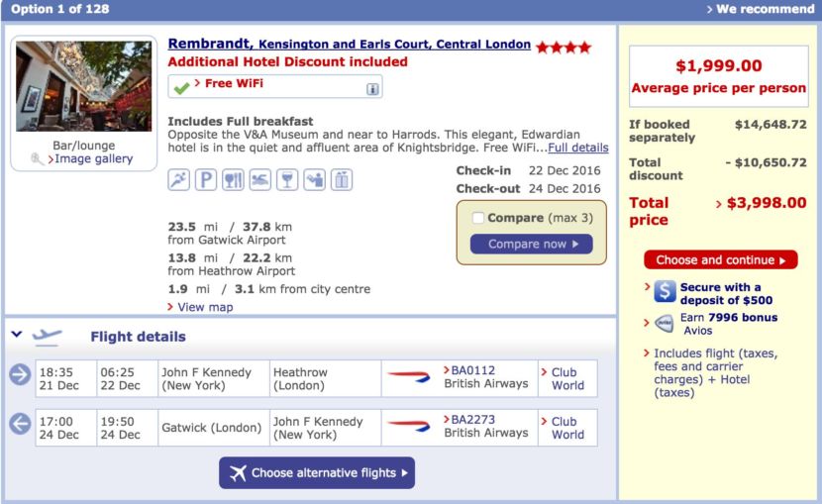Click the elevator amenity icon

(342, 180)
